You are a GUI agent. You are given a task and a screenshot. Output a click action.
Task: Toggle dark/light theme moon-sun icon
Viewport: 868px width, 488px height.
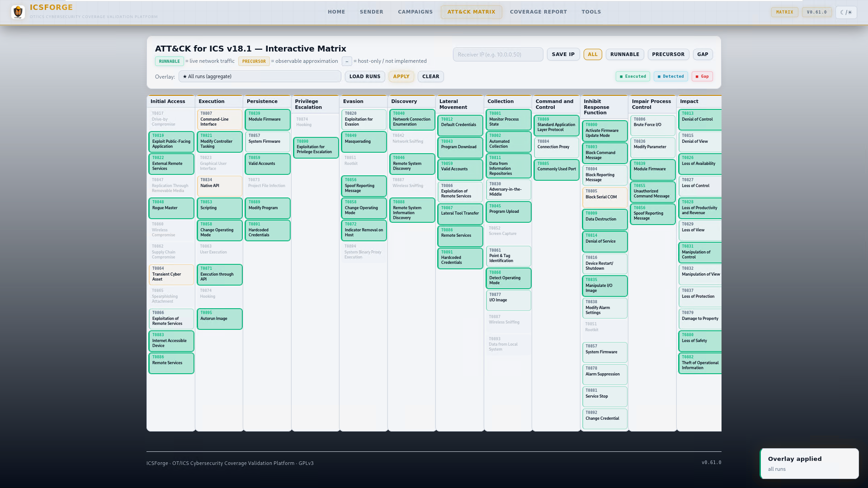click(846, 12)
